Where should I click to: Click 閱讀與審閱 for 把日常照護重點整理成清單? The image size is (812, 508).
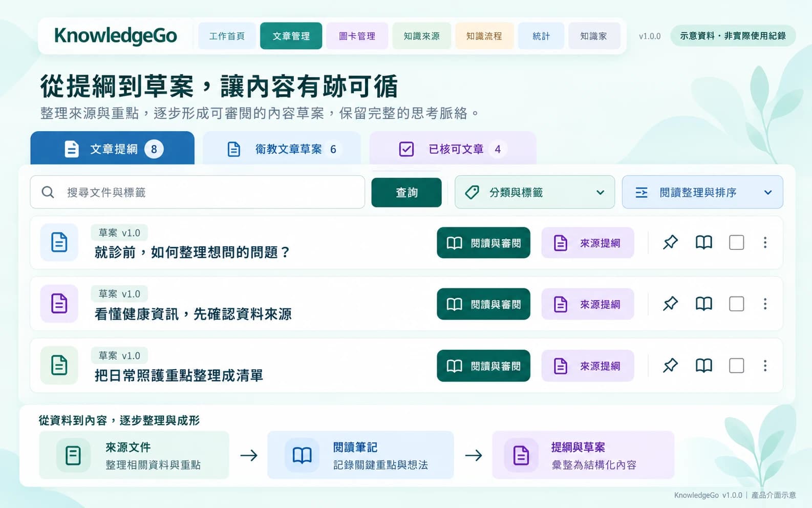(483, 366)
